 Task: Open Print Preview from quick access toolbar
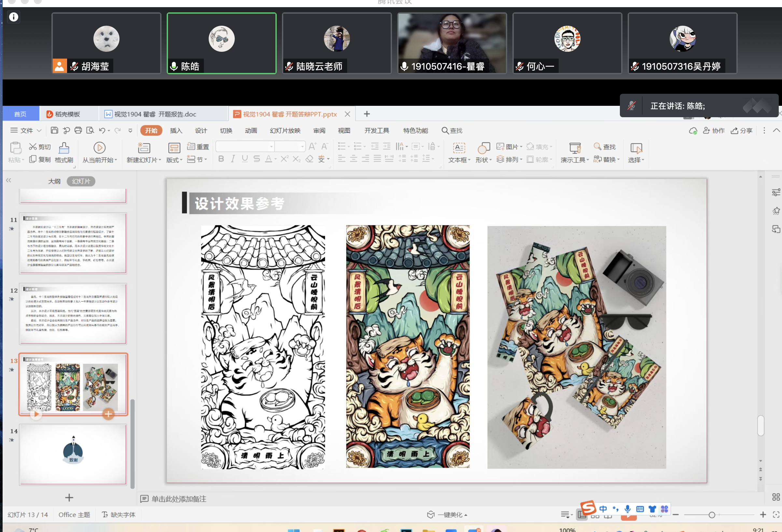(x=90, y=130)
